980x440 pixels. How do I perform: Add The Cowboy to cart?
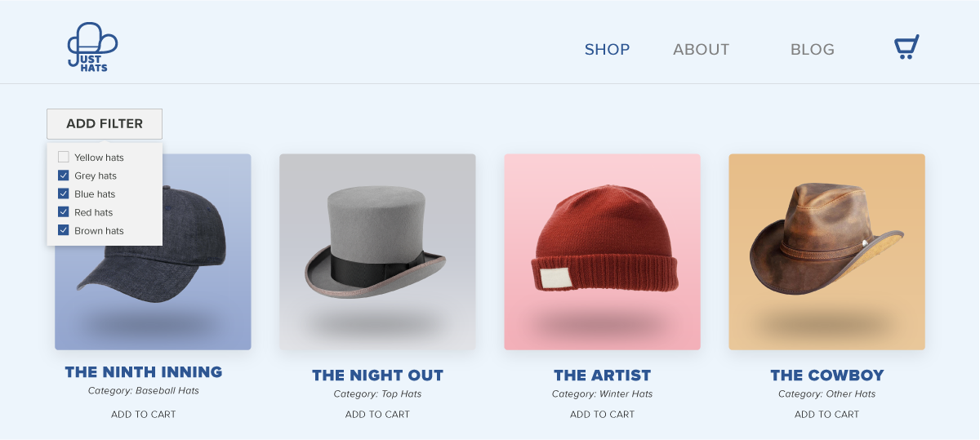point(826,415)
